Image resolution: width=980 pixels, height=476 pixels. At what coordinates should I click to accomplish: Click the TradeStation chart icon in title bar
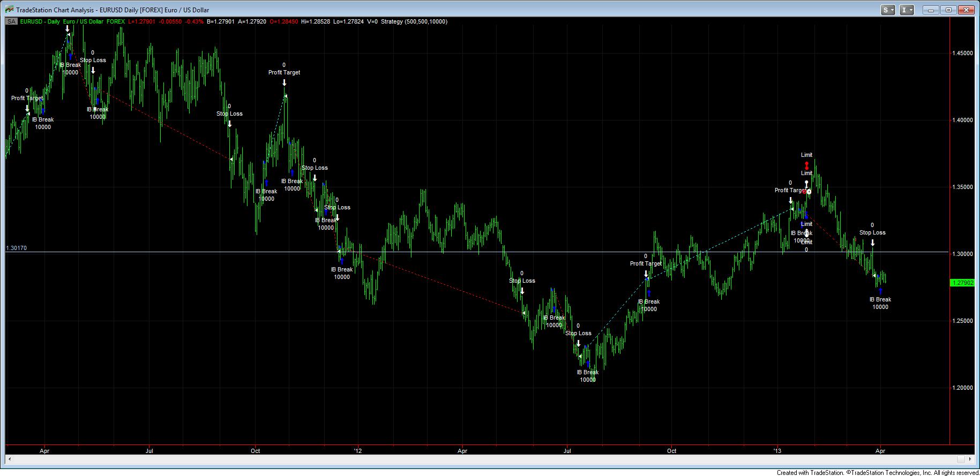tap(9, 10)
